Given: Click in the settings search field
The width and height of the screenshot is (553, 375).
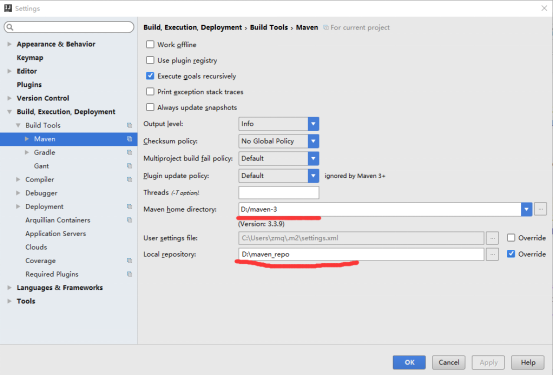Looking at the screenshot, I should [69, 27].
